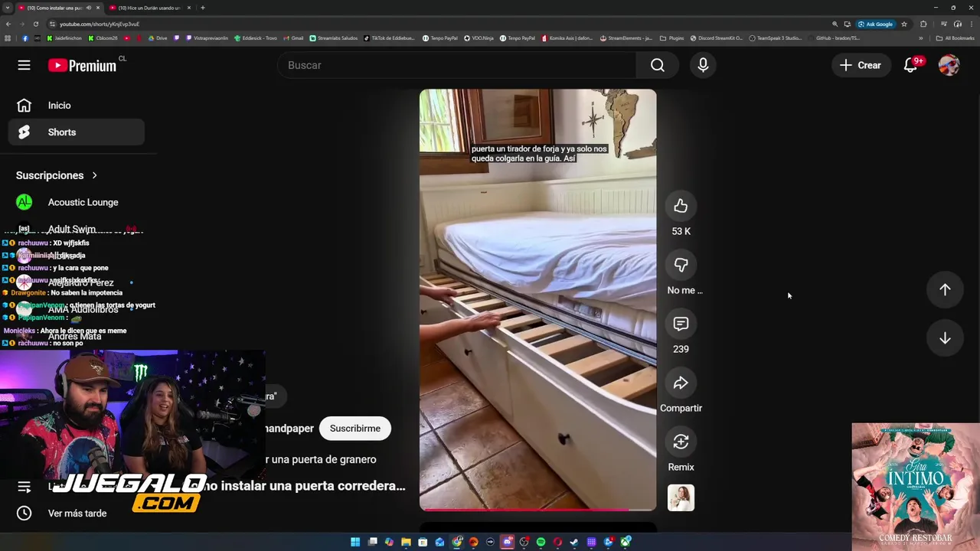This screenshot has height=551, width=980.
Task: Dislike the short with thumbs down
Action: pyautogui.click(x=681, y=265)
